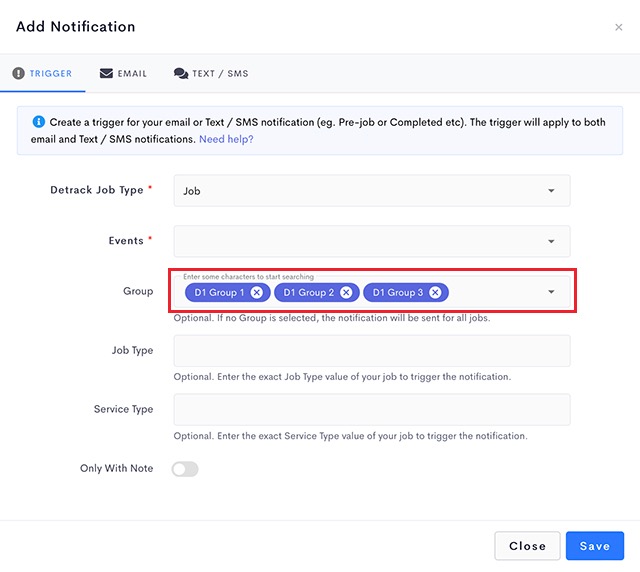The image size is (640, 572).
Task: Open the Detrack Job Type dropdown
Action: (372, 191)
